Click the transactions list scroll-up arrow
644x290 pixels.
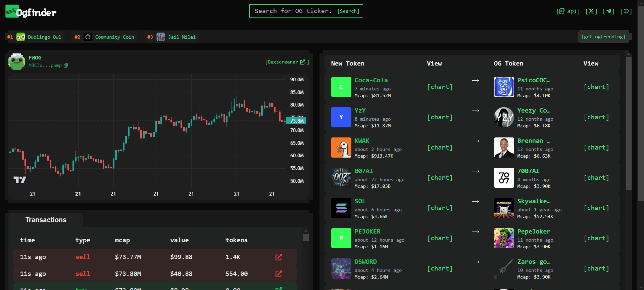306,231
